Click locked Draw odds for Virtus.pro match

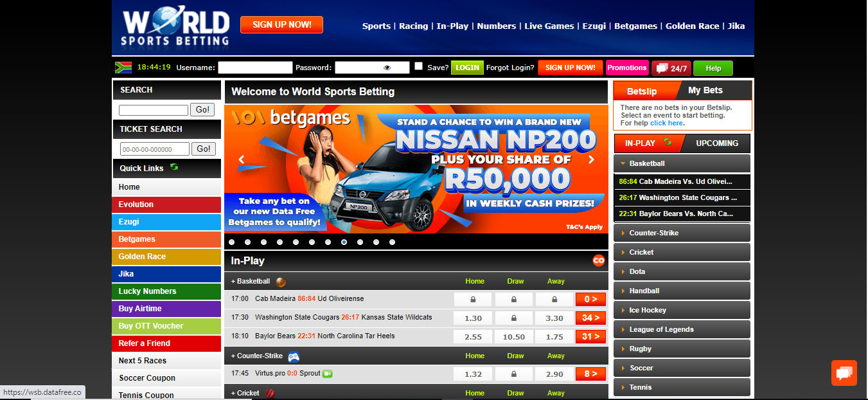[514, 374]
